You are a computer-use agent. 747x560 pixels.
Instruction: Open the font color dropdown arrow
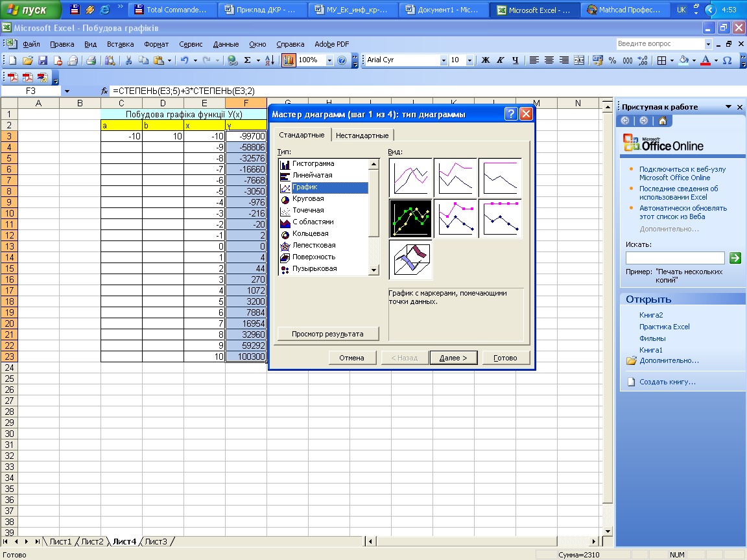coord(716,60)
